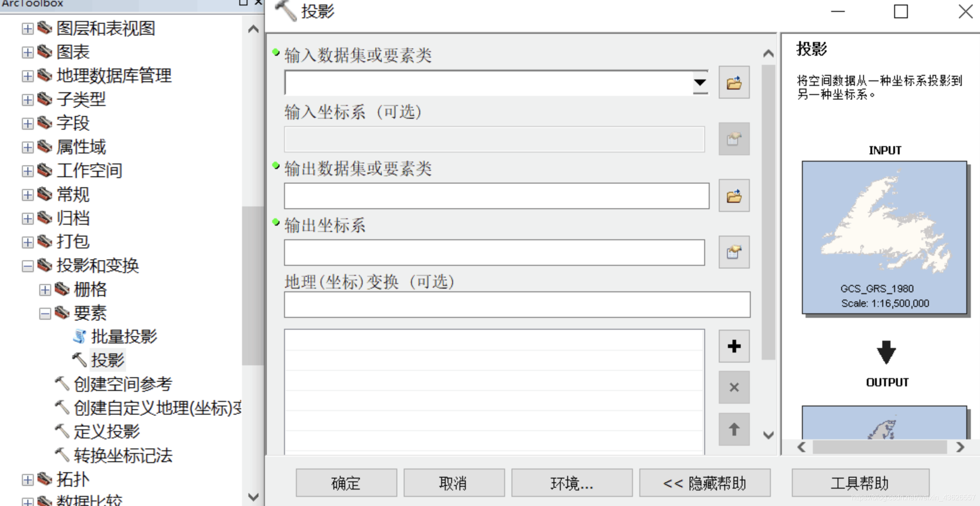
Task: Expand the 地理数据库管理 toolbox
Action: 27,76
